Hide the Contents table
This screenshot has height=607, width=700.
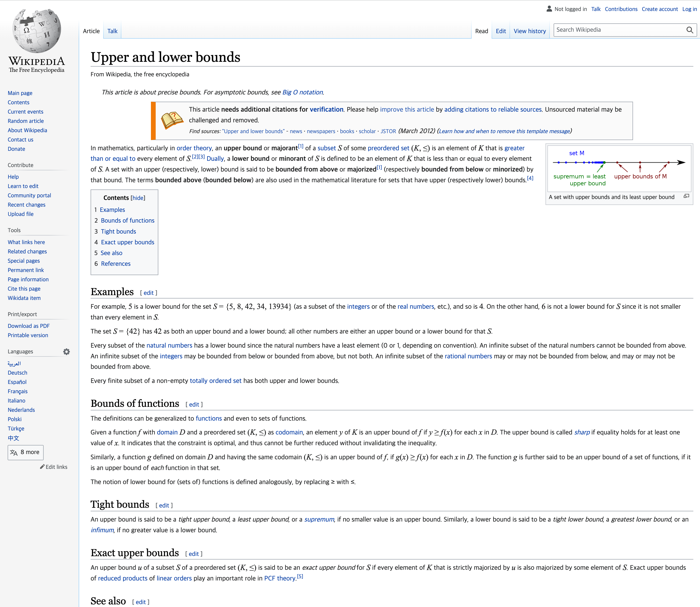[138, 198]
